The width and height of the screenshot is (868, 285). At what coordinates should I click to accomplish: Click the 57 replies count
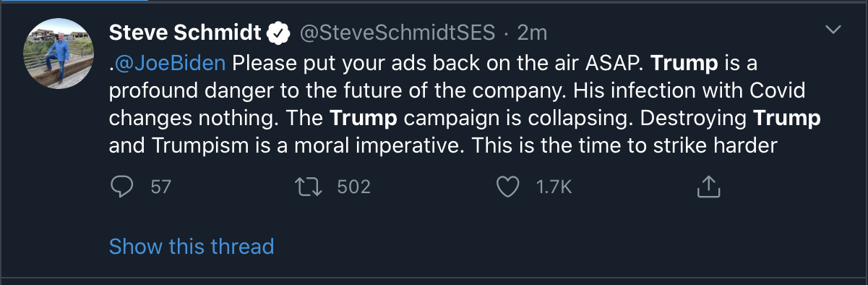click(160, 187)
